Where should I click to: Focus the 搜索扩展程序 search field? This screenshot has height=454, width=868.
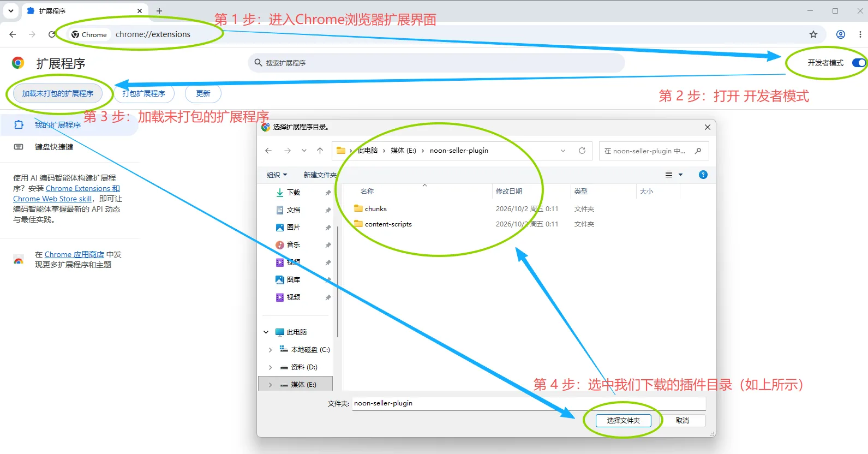(436, 63)
